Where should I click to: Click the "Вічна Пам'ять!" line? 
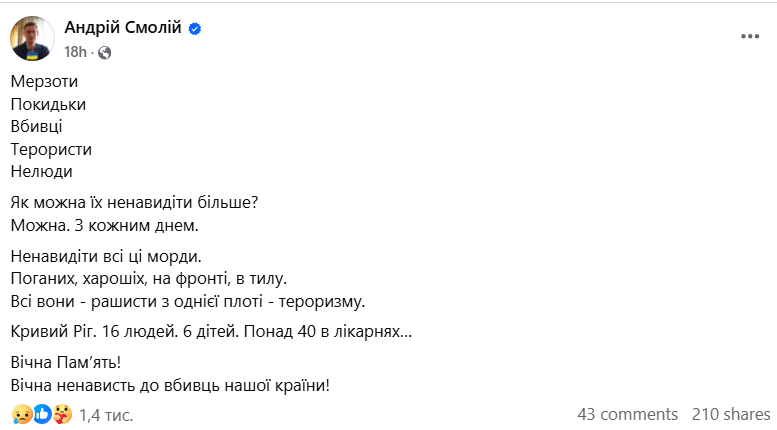coord(72,362)
